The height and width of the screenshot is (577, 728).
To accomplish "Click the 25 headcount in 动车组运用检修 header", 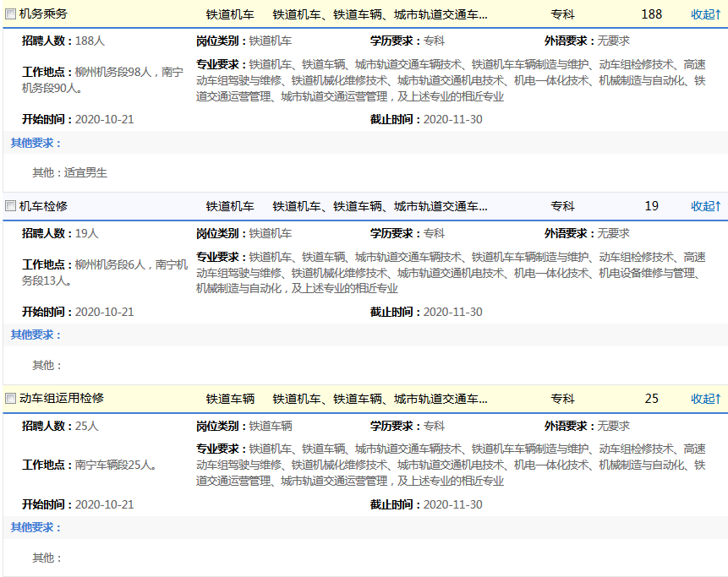I will click(x=651, y=399).
